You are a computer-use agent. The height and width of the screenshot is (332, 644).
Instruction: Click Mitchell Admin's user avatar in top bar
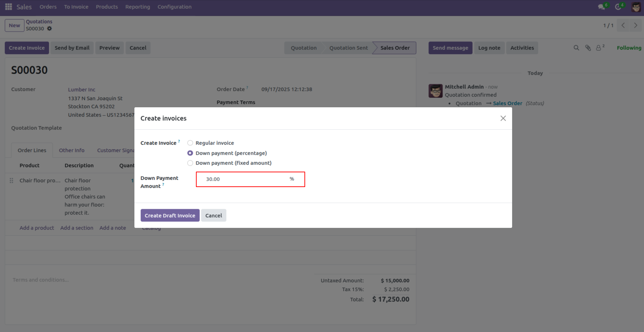[636, 7]
